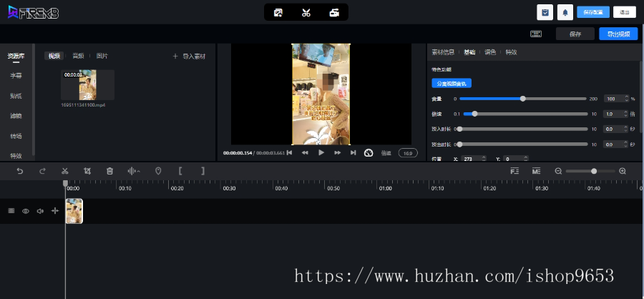The height and width of the screenshot is (299, 644).
Task: Set in-point with left bracket icon
Action: [180, 171]
